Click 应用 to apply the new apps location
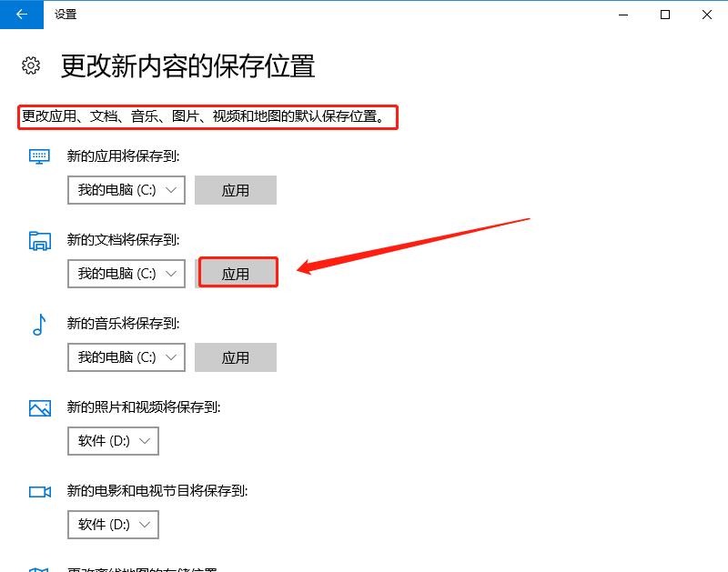This screenshot has height=572, width=728. (236, 190)
